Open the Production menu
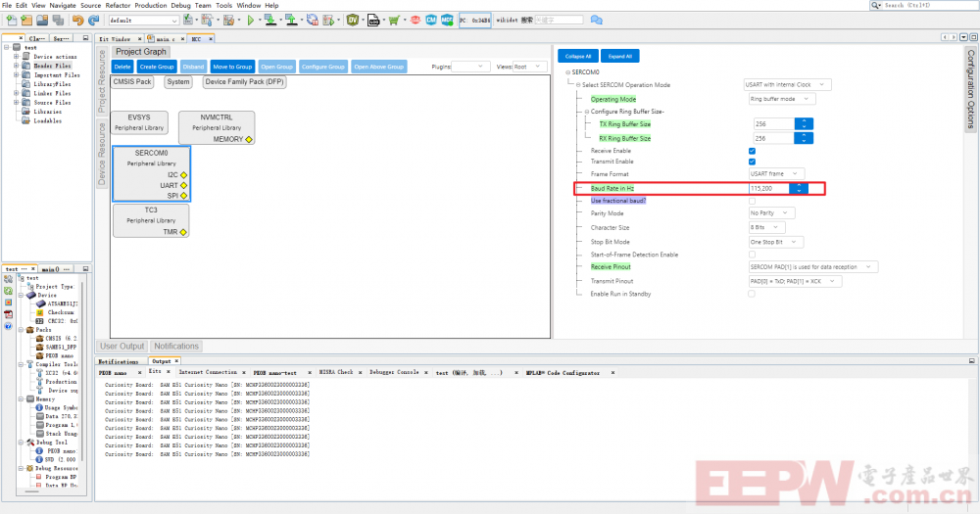 point(151,5)
